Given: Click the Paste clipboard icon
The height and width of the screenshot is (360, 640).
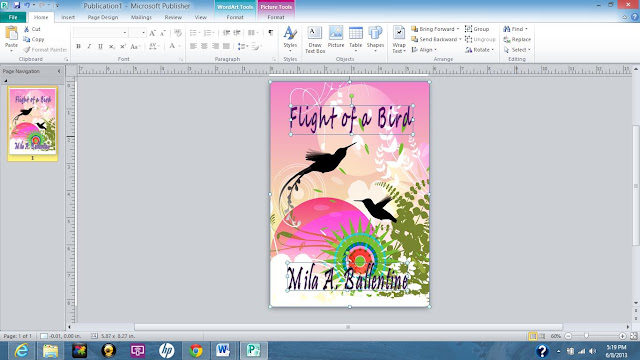Looking at the screenshot, I should (11, 39).
